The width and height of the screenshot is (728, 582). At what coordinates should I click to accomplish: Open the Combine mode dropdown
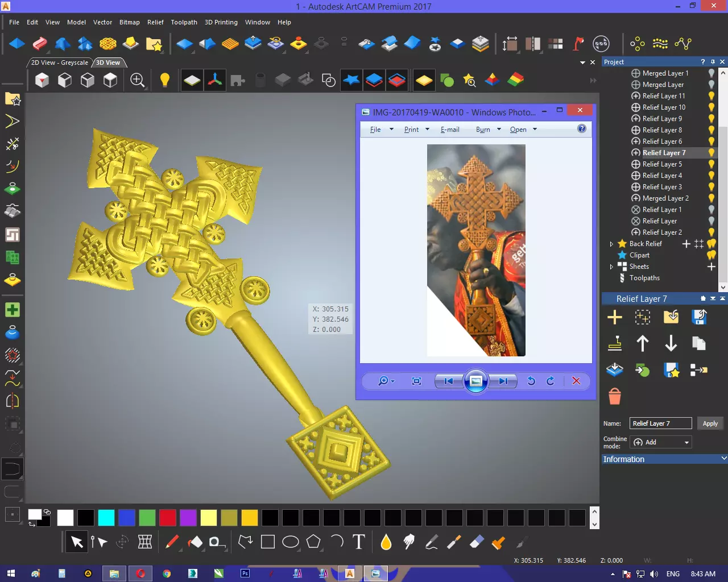click(661, 442)
